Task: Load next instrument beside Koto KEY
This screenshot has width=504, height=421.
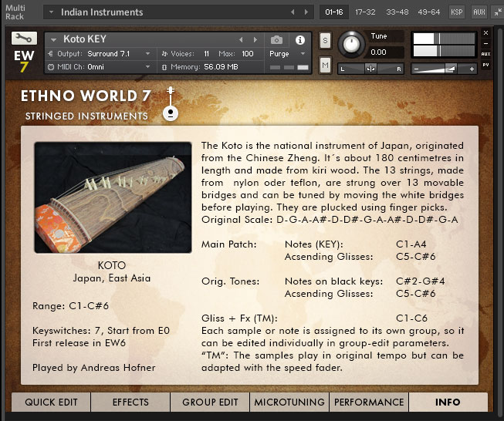Action: 255,40
